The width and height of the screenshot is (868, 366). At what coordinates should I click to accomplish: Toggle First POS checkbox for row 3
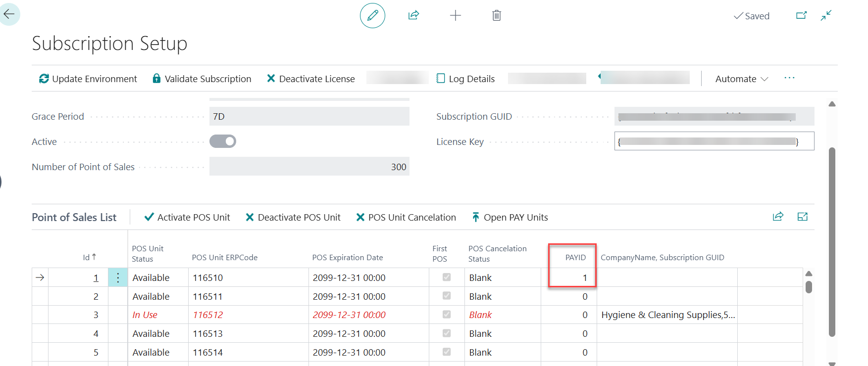447,314
